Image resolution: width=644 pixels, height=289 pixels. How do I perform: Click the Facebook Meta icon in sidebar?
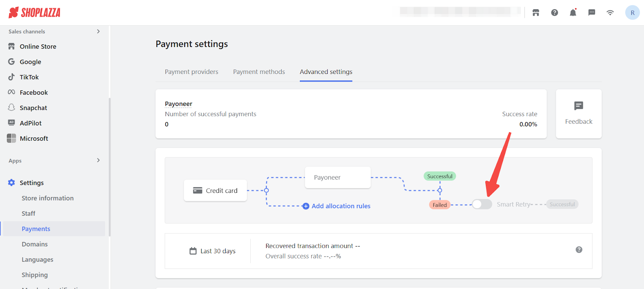tap(11, 92)
